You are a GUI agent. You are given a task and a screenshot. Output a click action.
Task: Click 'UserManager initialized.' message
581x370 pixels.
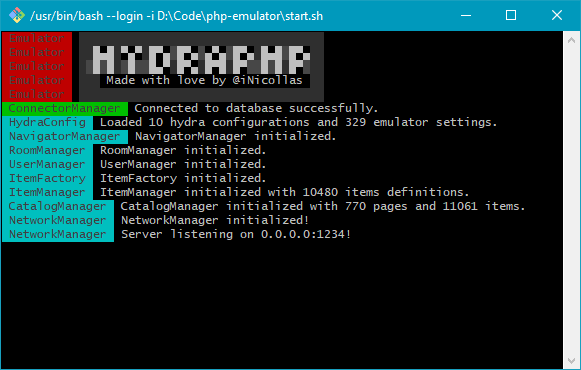click(183, 164)
